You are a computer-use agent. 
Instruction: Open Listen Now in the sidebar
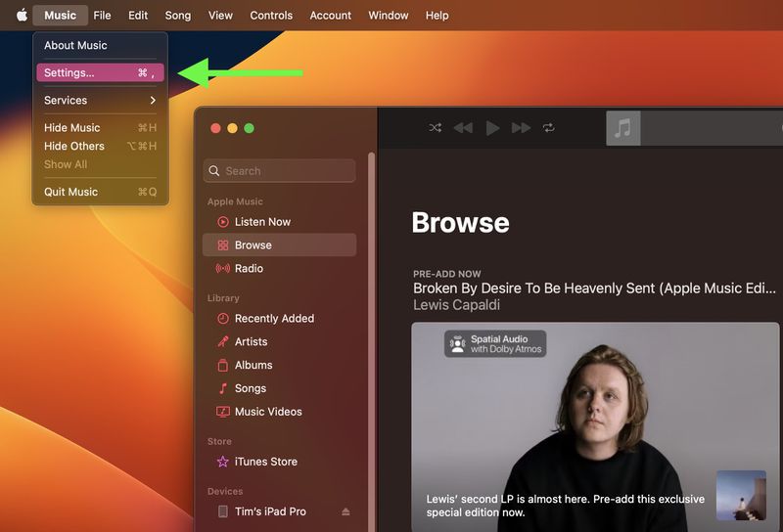(x=261, y=222)
